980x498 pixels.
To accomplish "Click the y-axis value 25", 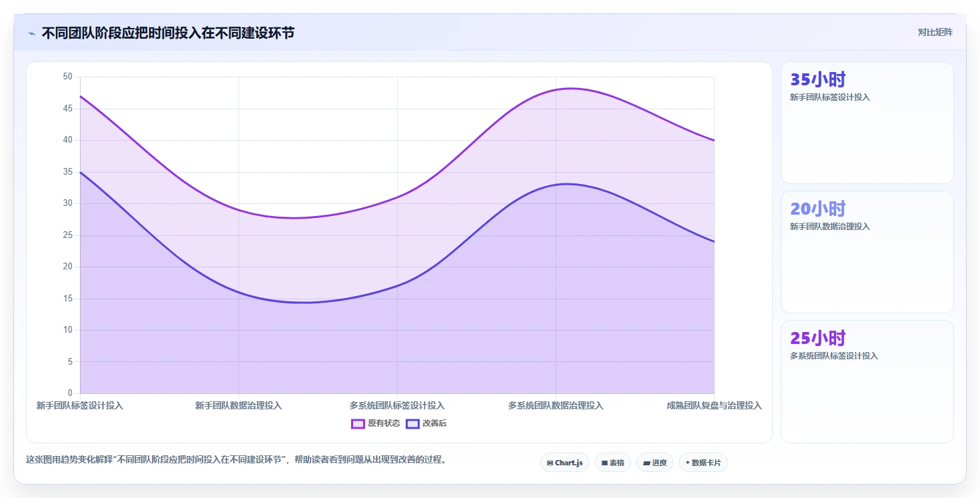I will click(67, 235).
